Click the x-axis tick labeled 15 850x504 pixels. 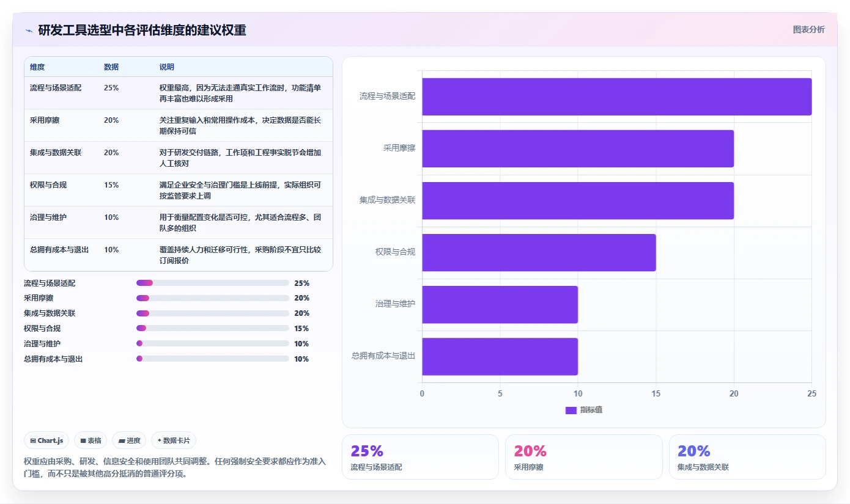click(x=656, y=393)
